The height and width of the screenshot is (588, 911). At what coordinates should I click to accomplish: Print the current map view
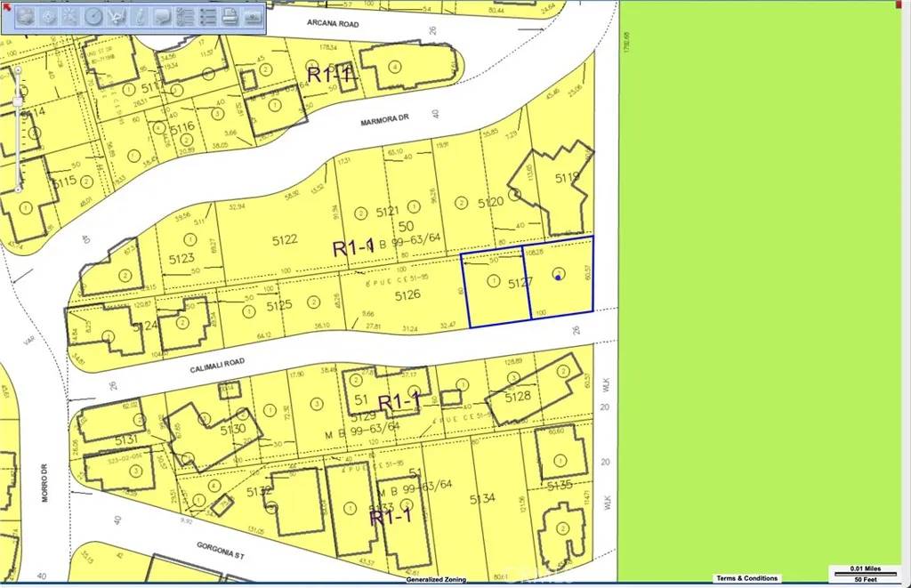click(230, 18)
